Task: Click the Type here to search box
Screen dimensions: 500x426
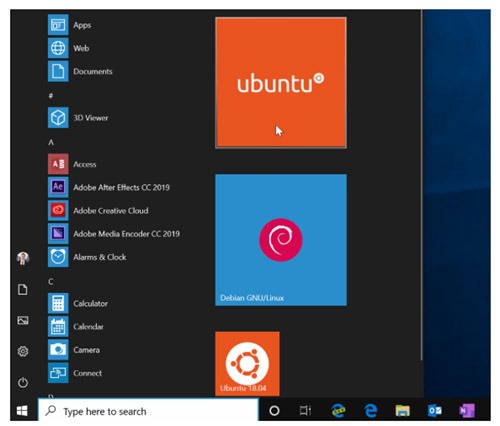Action: (x=148, y=411)
